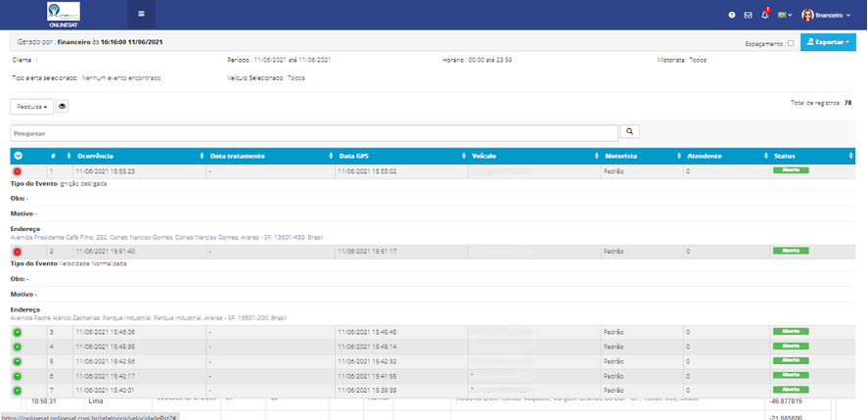Collapse row 2 using red minus icon
Image resolution: width=868 pixels, height=420 pixels.
tap(18, 252)
